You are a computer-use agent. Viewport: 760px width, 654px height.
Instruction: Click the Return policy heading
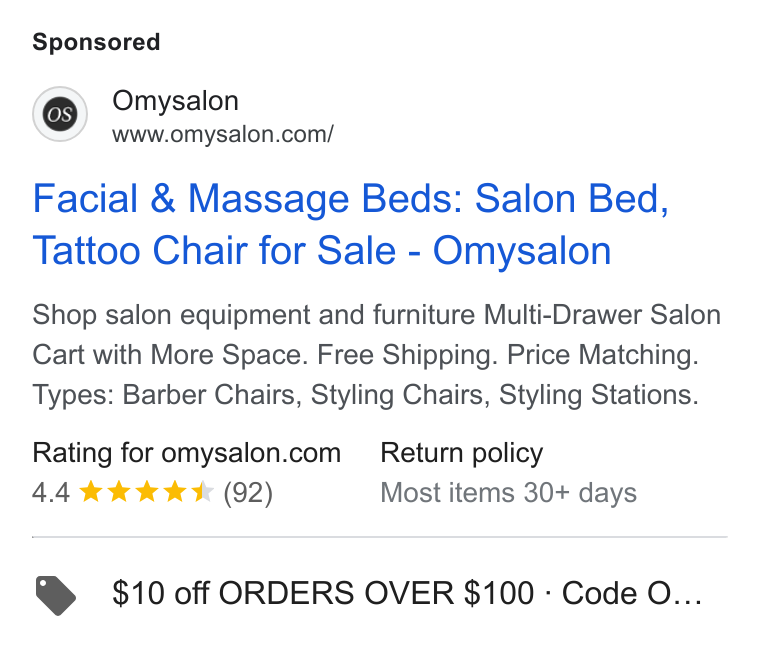462,453
